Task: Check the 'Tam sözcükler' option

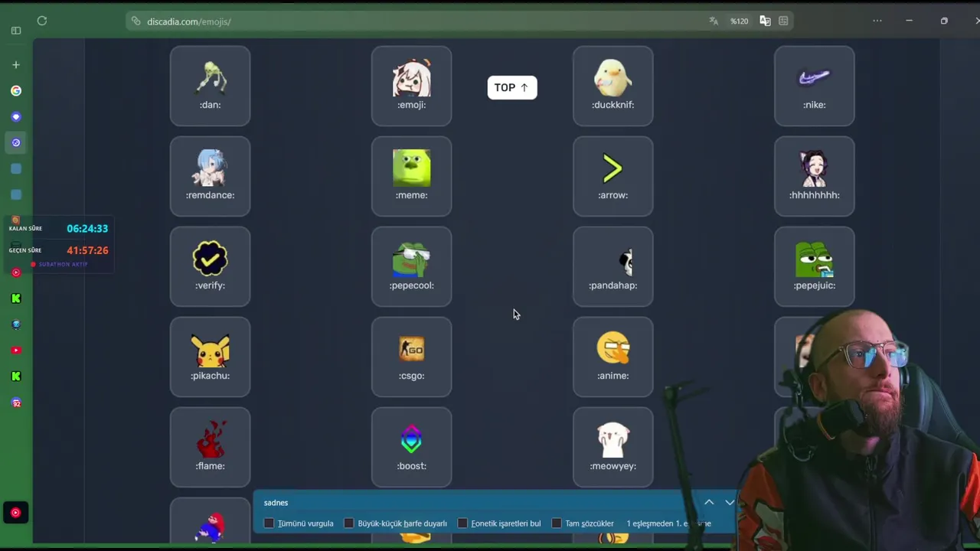Action: click(557, 523)
